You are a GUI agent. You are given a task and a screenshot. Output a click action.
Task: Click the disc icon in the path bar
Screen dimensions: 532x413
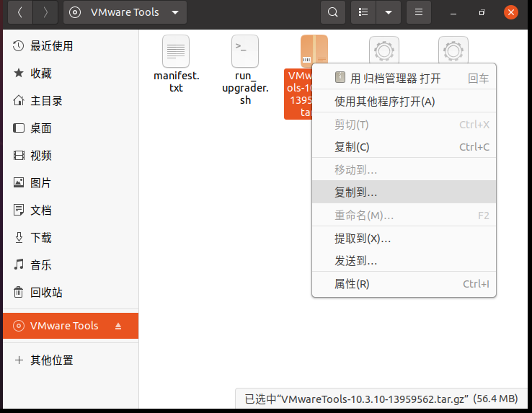[x=75, y=12]
